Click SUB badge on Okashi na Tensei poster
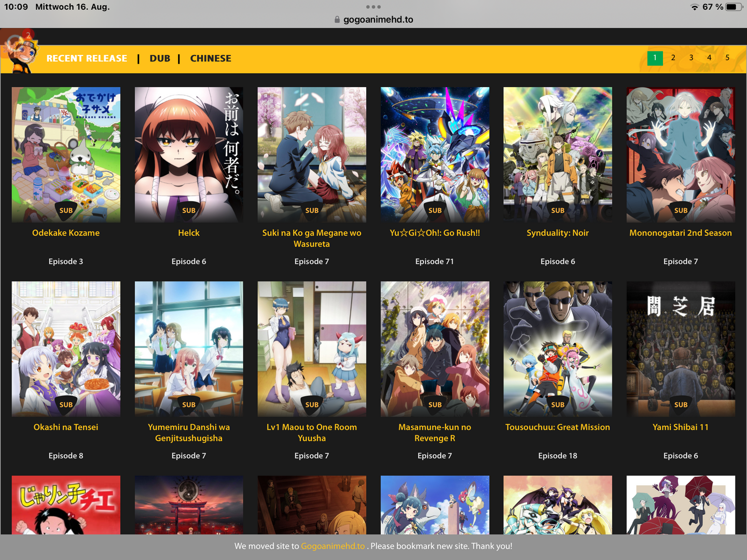This screenshot has width=747, height=560. [66, 404]
